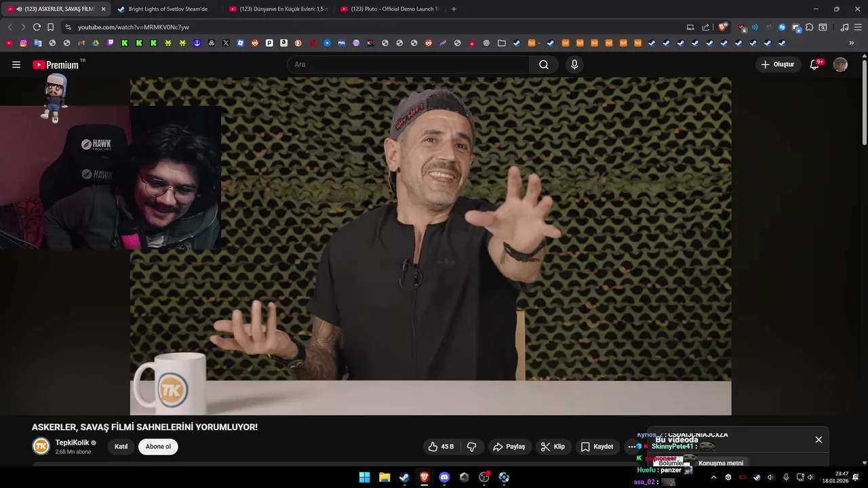Image resolution: width=868 pixels, height=488 pixels.
Task: Click the address bar URL
Action: (x=134, y=27)
